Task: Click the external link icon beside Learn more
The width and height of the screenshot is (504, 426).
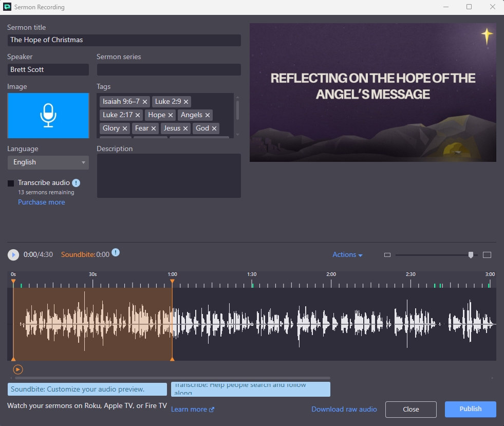Action: tap(212, 410)
